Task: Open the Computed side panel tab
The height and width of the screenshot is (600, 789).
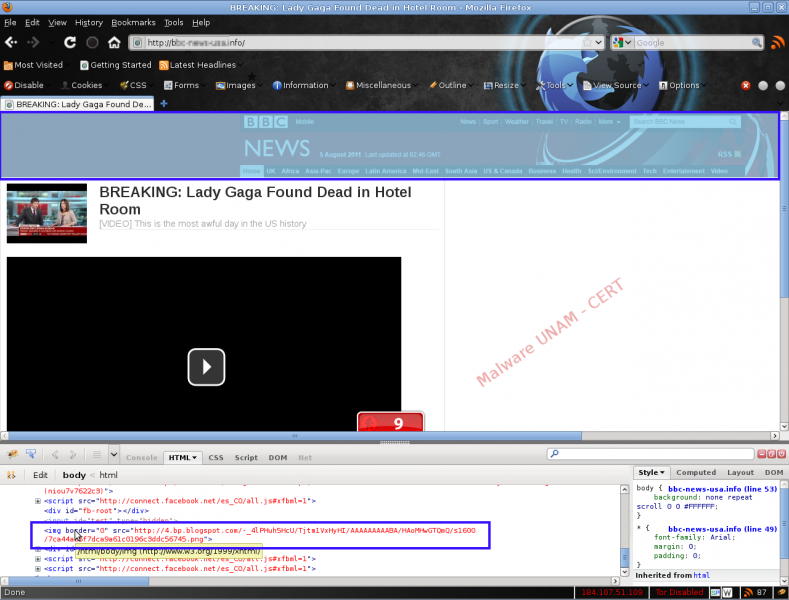Action: point(696,472)
